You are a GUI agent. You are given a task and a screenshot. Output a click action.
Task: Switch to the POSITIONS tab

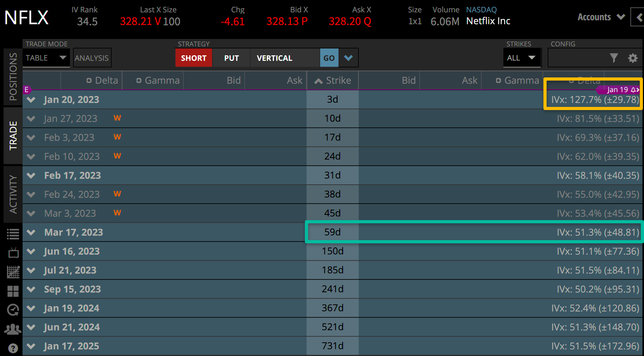point(12,76)
